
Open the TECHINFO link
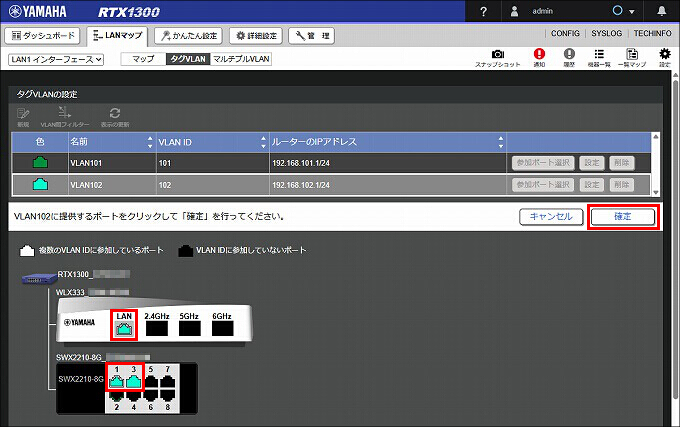tap(652, 33)
